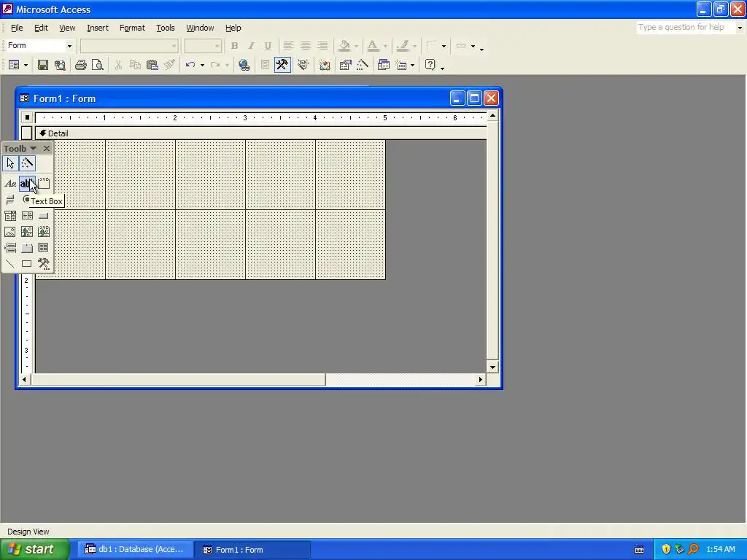Pick the Unbound Object Frame tool
747x560 pixels.
point(27,232)
